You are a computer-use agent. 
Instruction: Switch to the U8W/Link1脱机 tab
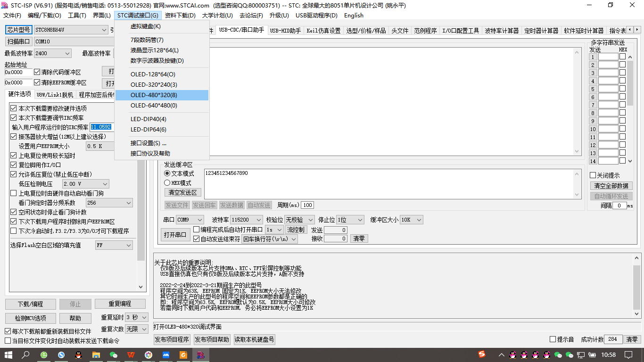[x=55, y=95]
